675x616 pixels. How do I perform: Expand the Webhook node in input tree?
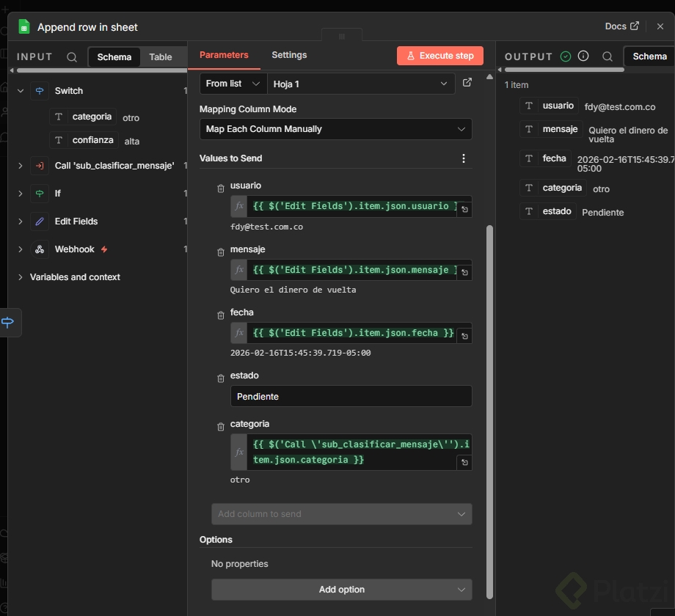[21, 249]
